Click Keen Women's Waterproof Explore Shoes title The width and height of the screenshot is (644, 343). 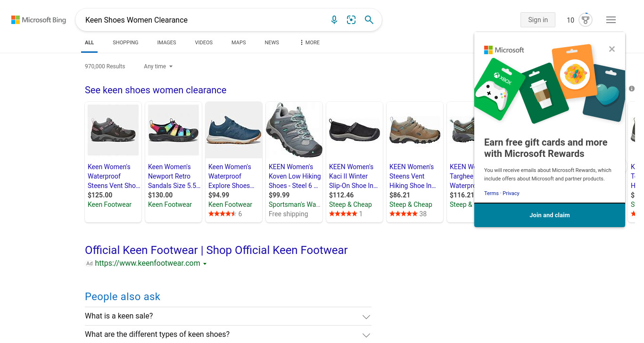[x=231, y=176]
